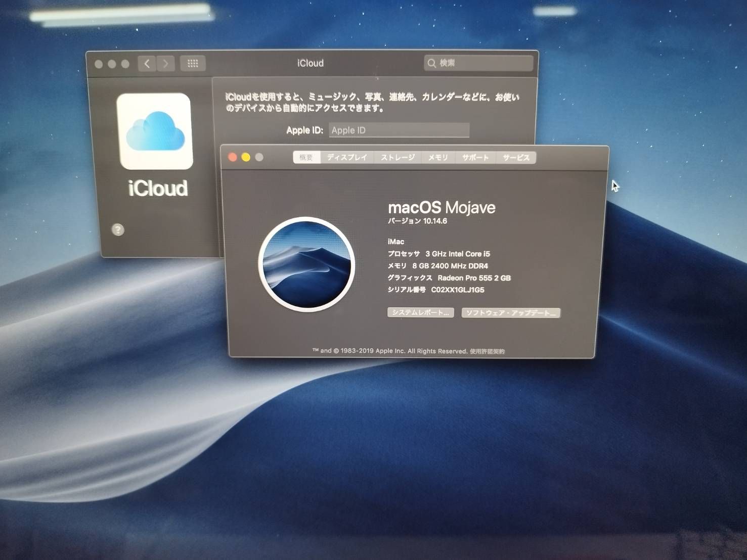Switch to the ディスプレイ tab
Image resolution: width=747 pixels, height=560 pixels.
click(x=347, y=157)
